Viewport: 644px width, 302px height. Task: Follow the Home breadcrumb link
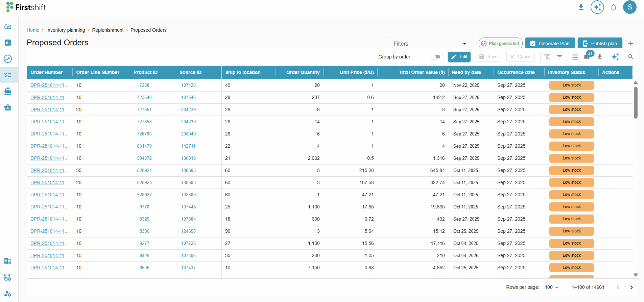33,30
